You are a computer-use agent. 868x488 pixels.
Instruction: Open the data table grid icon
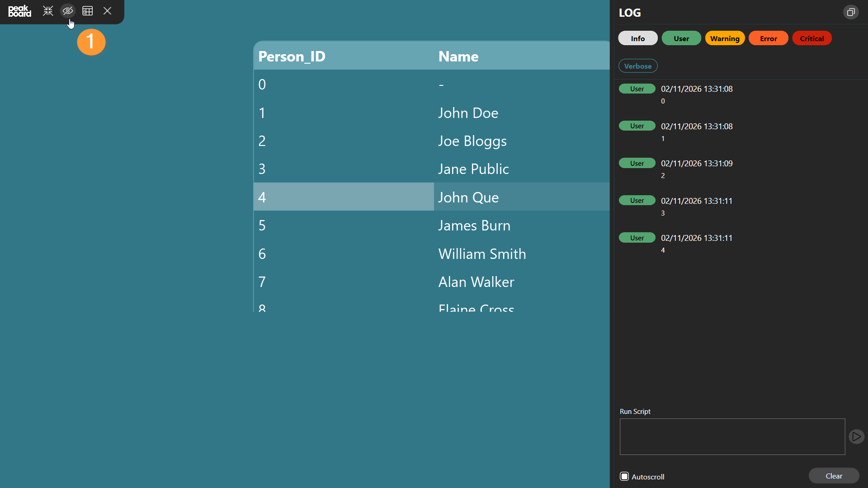tap(88, 11)
